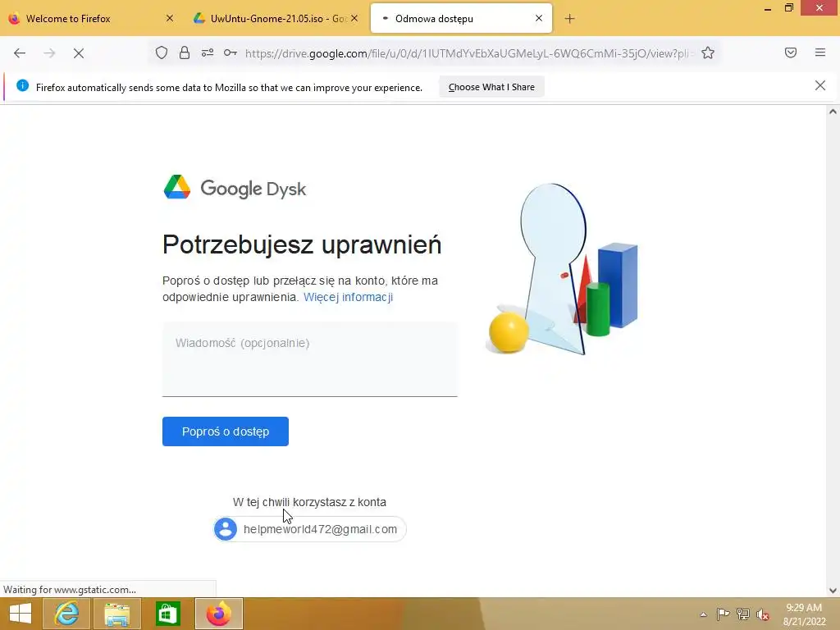Viewport: 840px width, 630px height.
Task: Open the taskbar clock and date
Action: [804, 614]
